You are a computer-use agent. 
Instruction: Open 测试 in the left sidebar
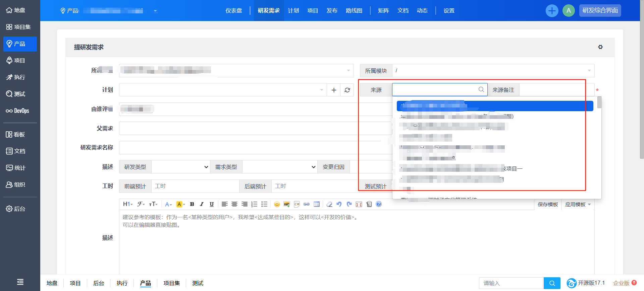tap(16, 94)
